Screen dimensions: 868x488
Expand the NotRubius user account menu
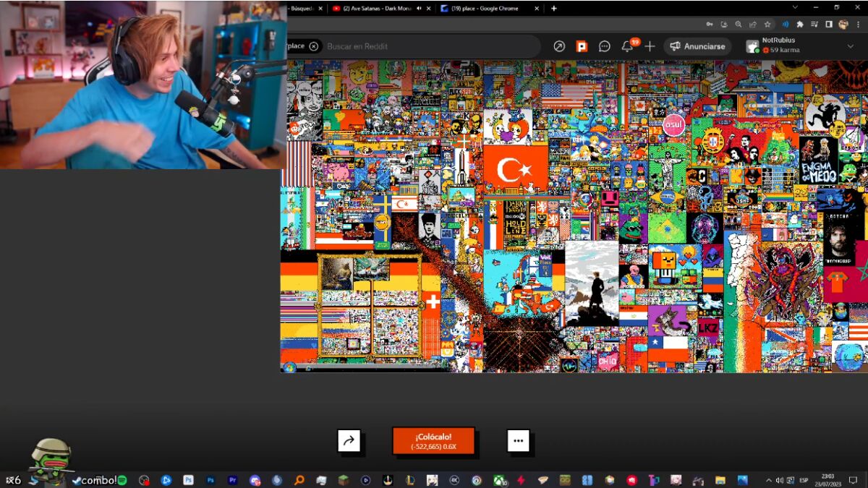point(850,46)
